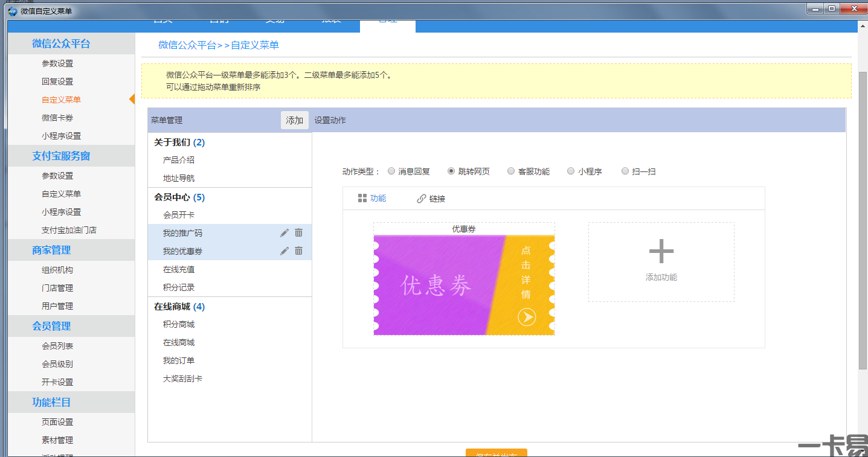Collapse the 会员管理 sidebar section header
This screenshot has height=457, width=868.
[71, 326]
